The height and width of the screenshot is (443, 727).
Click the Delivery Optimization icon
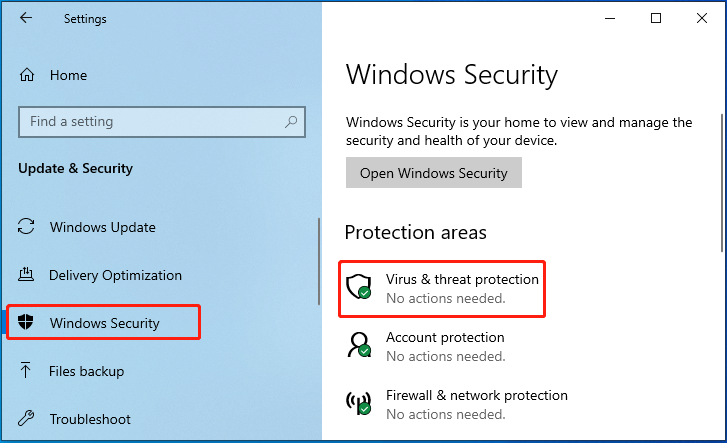tap(26, 275)
